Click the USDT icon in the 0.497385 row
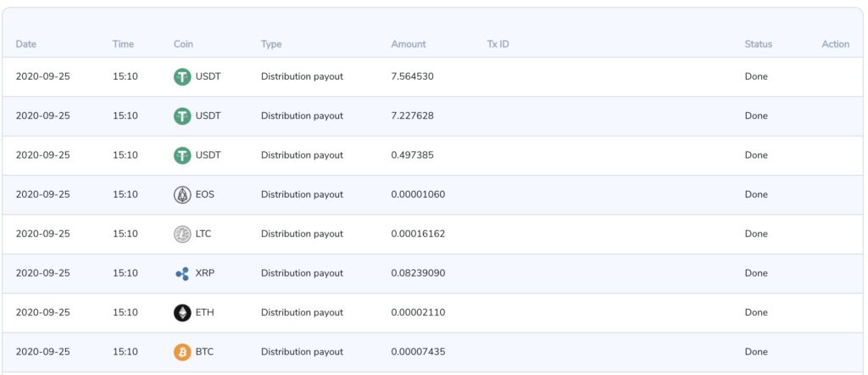868x375 pixels. click(182, 155)
